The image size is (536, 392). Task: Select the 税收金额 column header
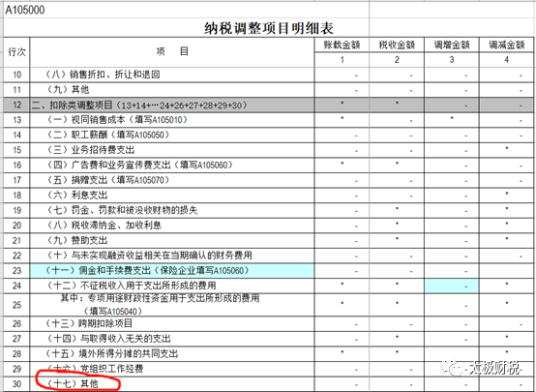397,45
